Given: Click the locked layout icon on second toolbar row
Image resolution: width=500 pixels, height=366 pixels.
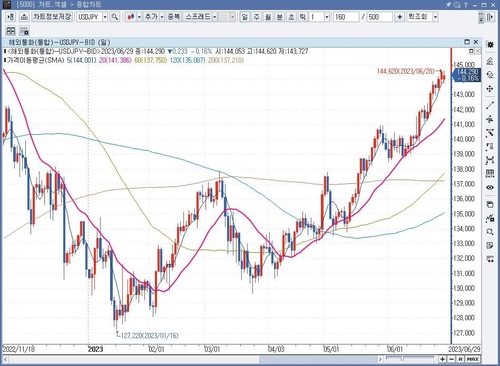Looking at the screenshot, I should [24, 31].
